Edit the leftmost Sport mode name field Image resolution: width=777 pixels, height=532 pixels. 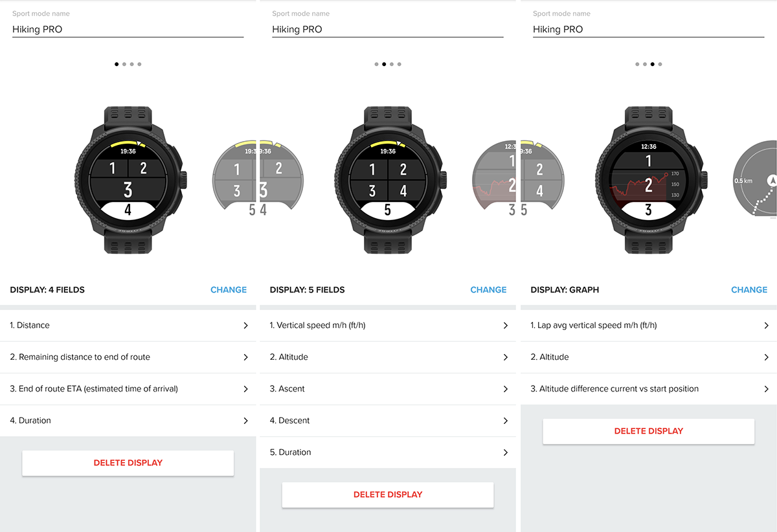[128, 29]
